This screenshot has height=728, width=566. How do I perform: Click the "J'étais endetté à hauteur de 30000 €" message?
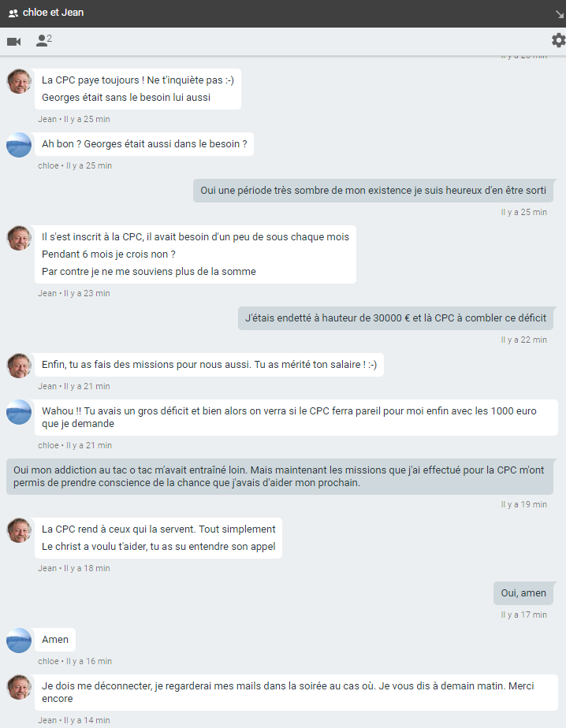tap(396, 318)
